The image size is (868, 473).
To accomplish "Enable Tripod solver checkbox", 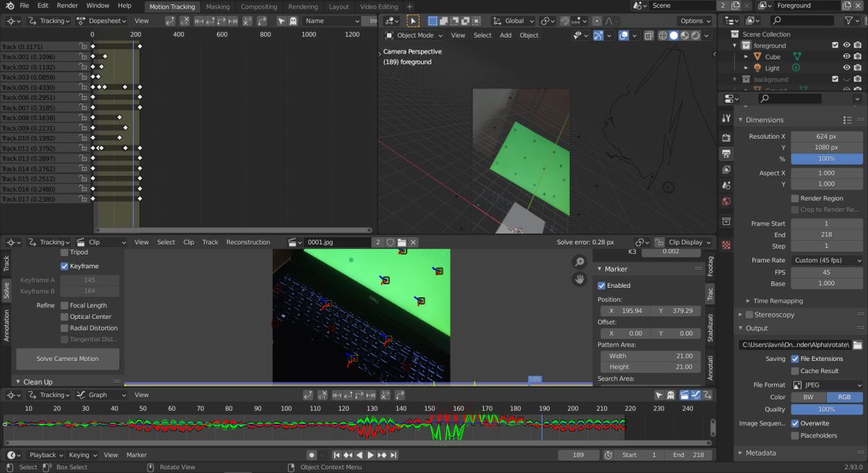I will pyautogui.click(x=64, y=252).
